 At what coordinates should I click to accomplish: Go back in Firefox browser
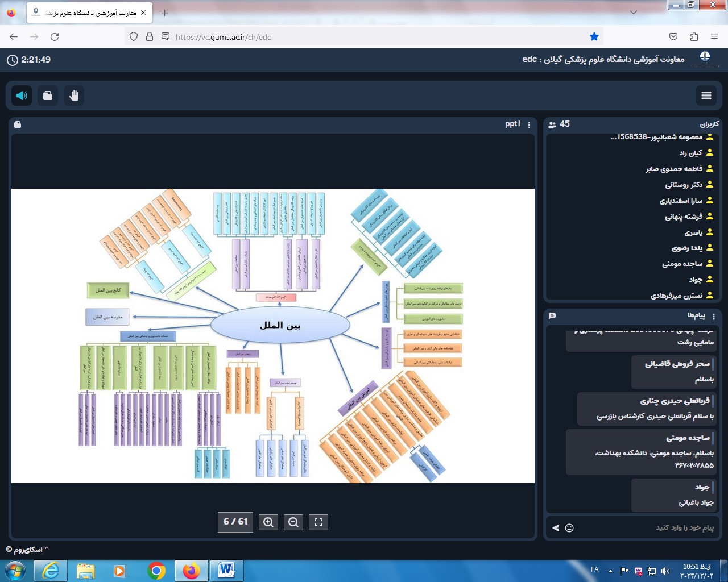point(14,36)
